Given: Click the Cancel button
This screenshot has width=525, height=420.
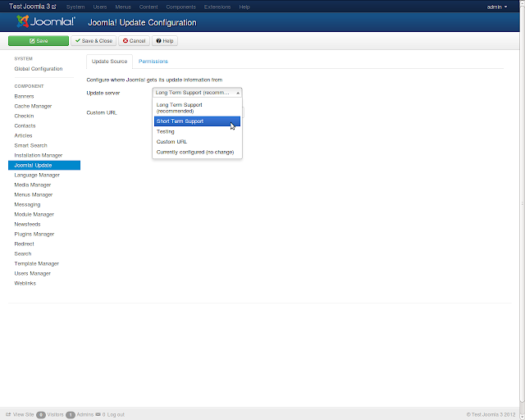Looking at the screenshot, I should (x=134, y=41).
